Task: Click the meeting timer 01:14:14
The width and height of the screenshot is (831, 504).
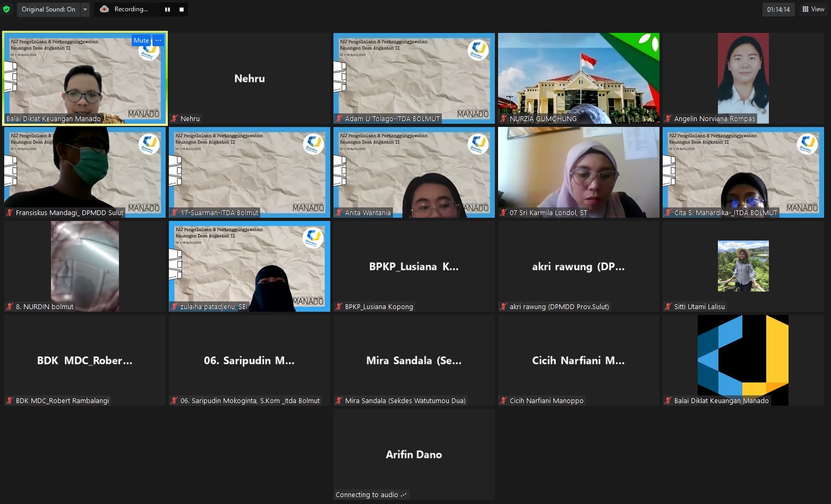Action: click(x=778, y=10)
